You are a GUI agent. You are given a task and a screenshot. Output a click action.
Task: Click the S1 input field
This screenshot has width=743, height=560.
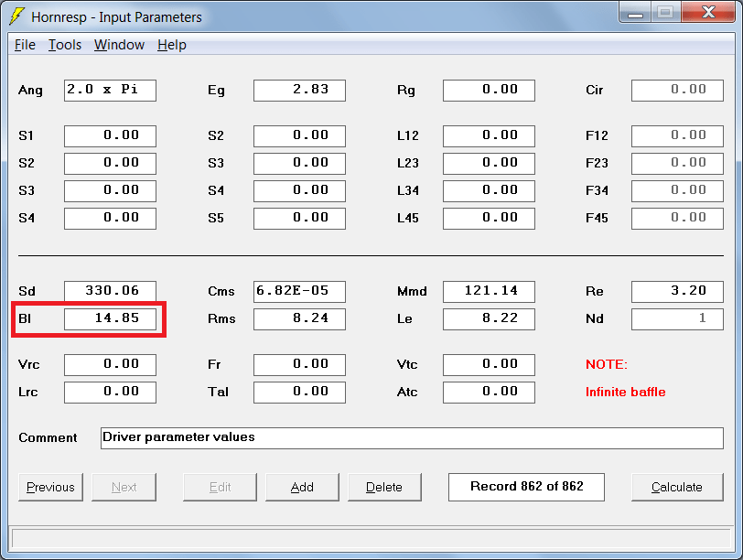111,136
